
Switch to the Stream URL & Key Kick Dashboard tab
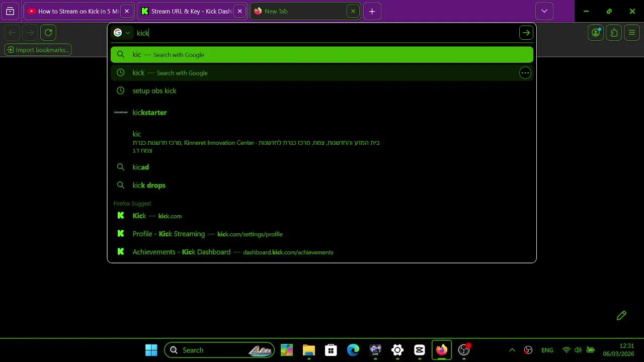click(x=192, y=11)
